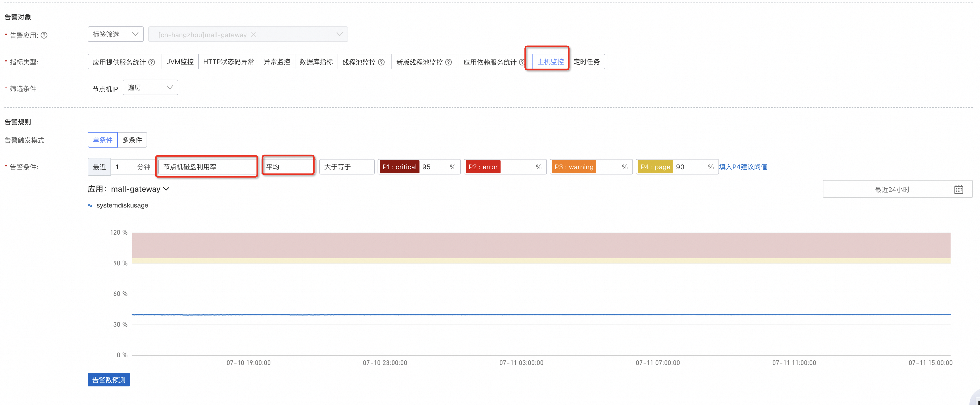Screen dimensions: 980x405
Task: Click the orange P3 : warning label
Action: (574, 166)
